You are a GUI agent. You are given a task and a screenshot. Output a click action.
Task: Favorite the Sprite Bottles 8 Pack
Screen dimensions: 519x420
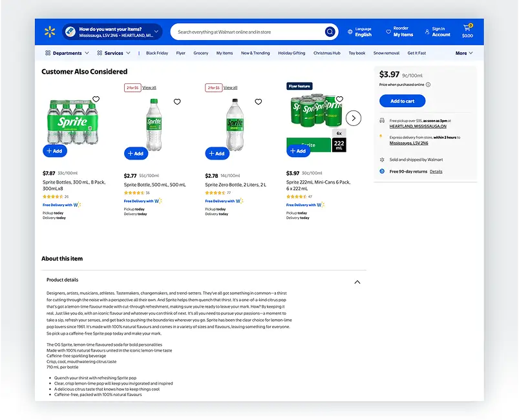click(96, 100)
